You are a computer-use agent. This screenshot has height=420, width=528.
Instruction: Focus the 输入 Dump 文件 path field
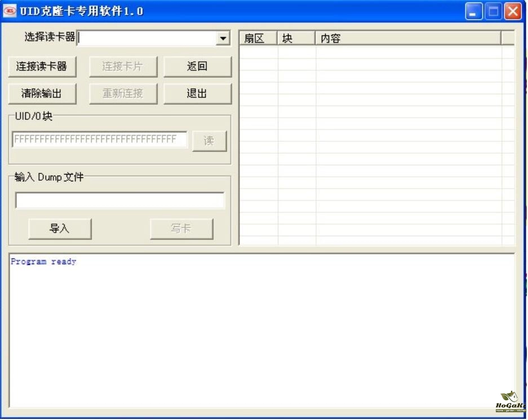[x=119, y=200]
